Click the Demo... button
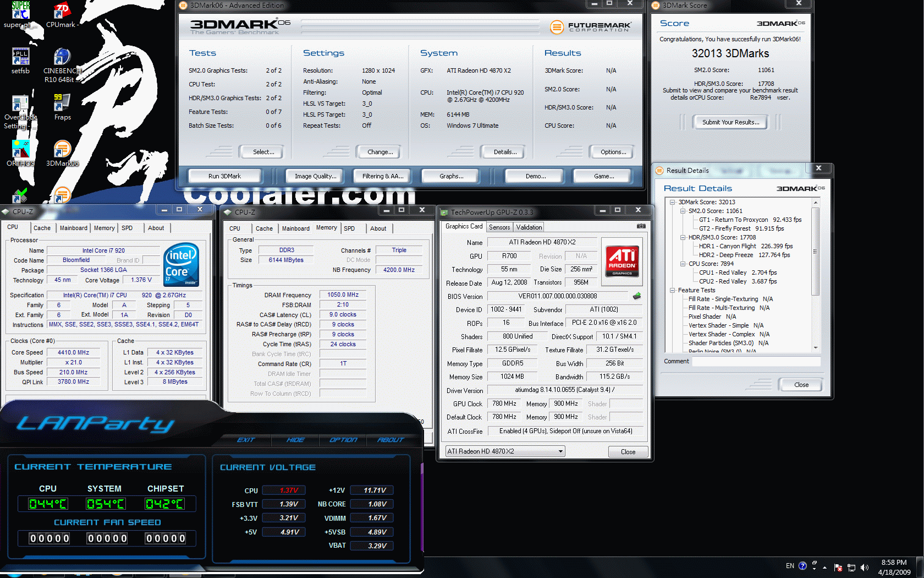This screenshot has width=924, height=578. point(536,176)
